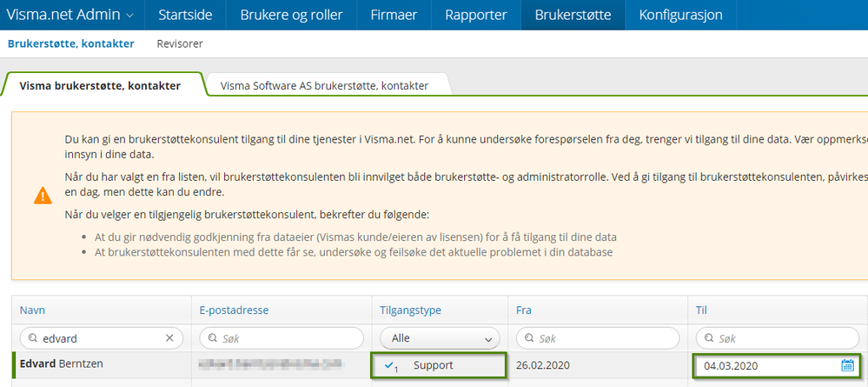The height and width of the screenshot is (387, 868).
Task: Click the magnifier in Til filter
Action: (x=709, y=338)
